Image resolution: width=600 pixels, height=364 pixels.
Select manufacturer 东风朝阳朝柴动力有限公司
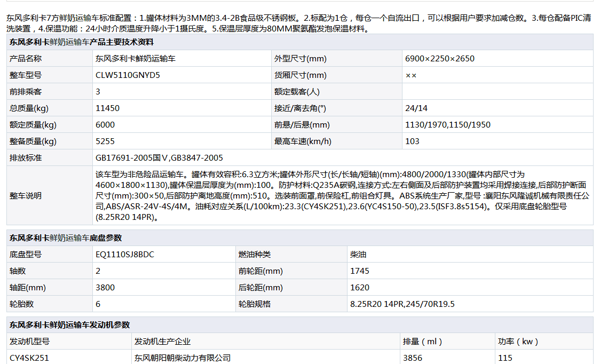(x=183, y=358)
